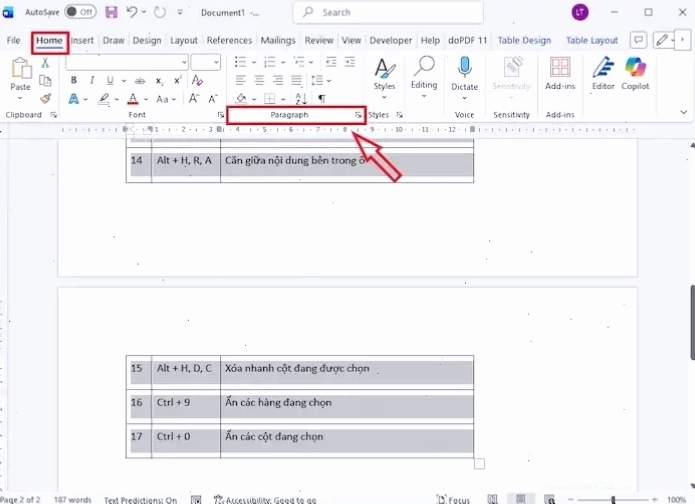695x504 pixels.
Task: Align text right
Action: coord(277,80)
